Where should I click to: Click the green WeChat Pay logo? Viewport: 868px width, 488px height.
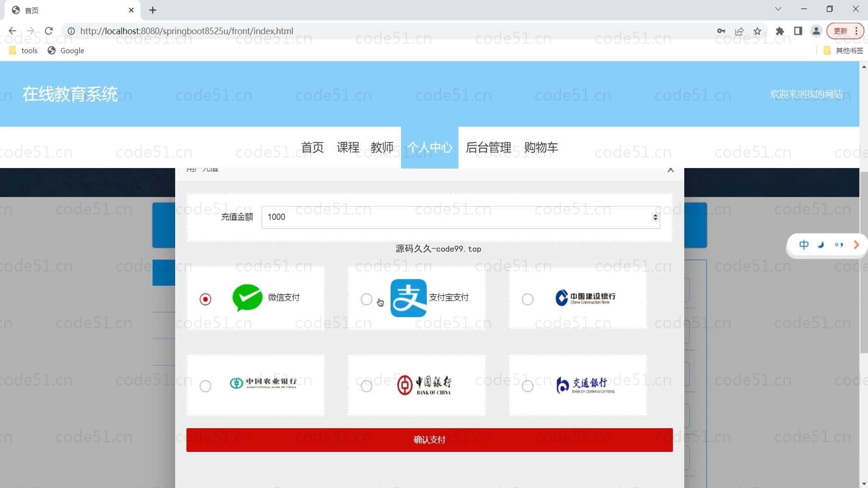tap(247, 298)
